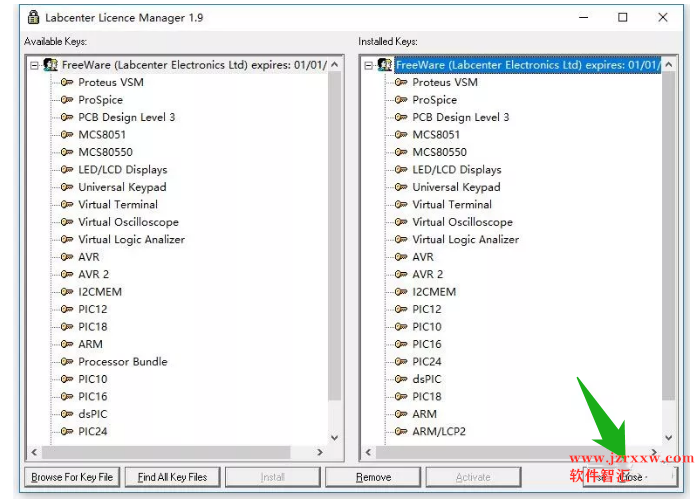
Task: Select ARM in Available Keys list
Action: (91, 344)
